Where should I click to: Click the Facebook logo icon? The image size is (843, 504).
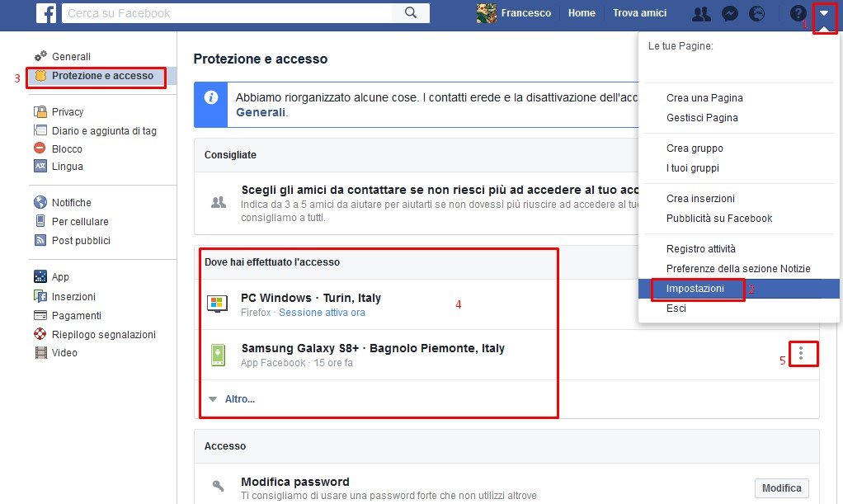tap(46, 13)
